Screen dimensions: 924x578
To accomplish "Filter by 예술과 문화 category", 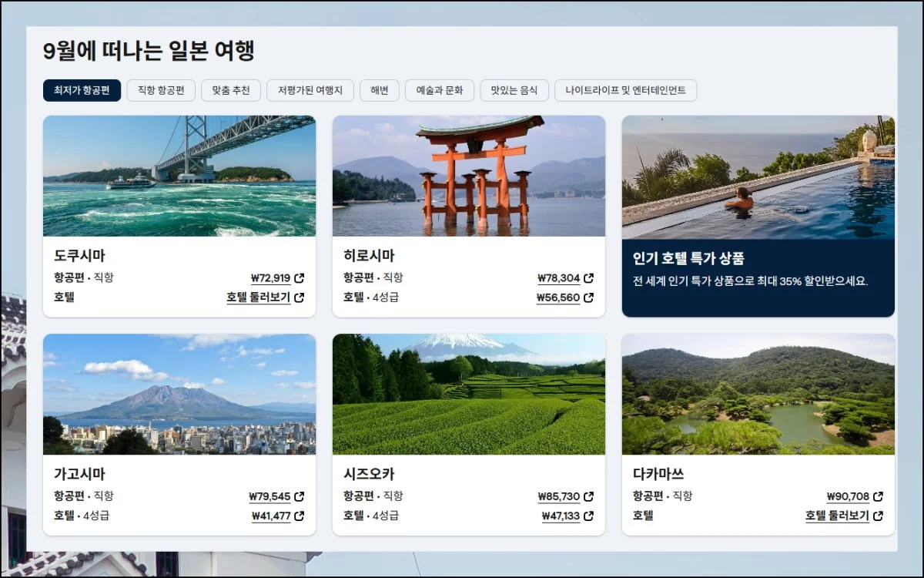I will (440, 90).
